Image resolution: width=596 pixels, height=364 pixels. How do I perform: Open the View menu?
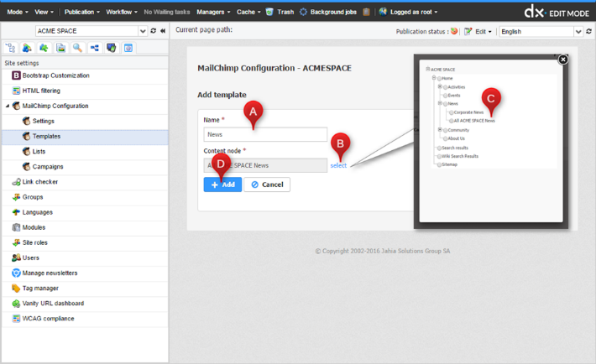point(44,12)
